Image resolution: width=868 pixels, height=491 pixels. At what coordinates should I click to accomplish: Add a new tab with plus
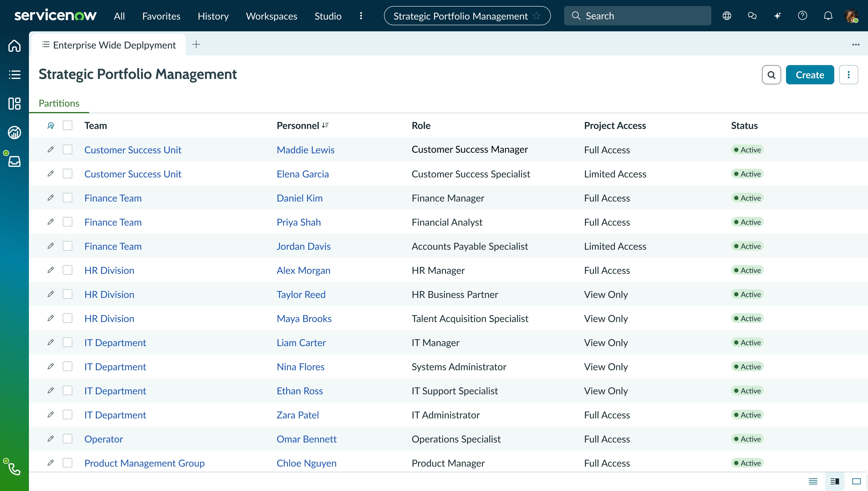(x=196, y=45)
